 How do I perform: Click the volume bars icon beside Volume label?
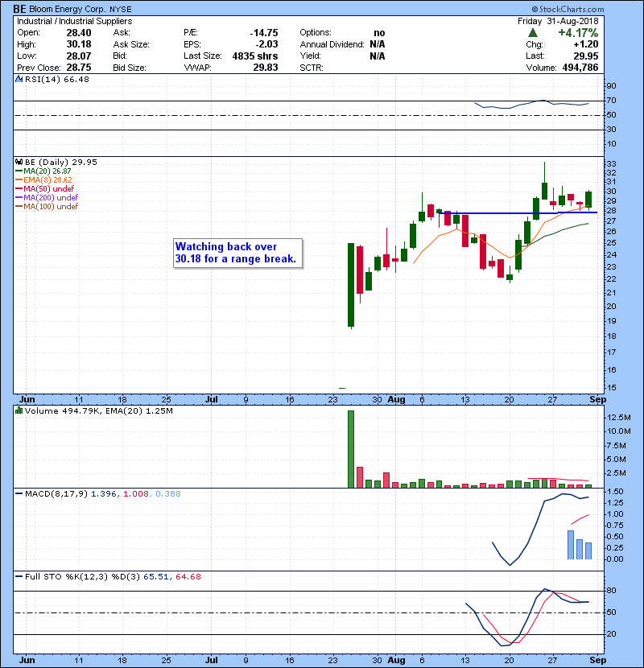click(19, 410)
